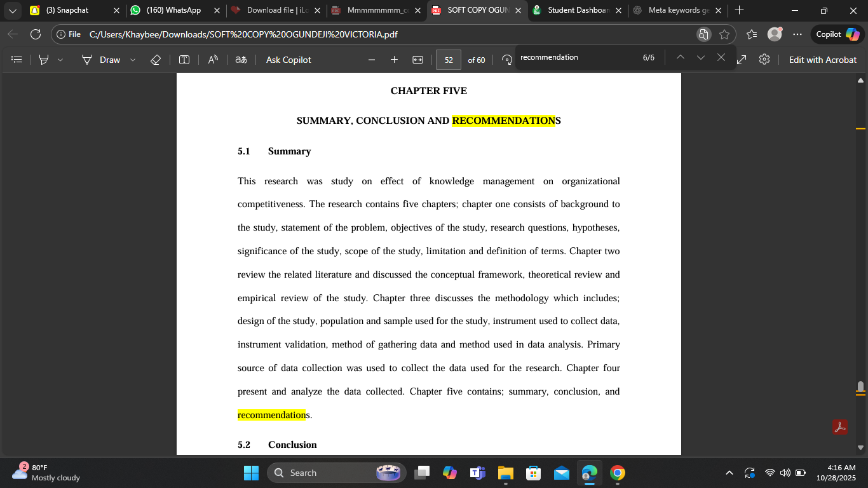The width and height of the screenshot is (868, 488).
Task: Click the Adobe Acrobat floating icon
Action: (840, 427)
